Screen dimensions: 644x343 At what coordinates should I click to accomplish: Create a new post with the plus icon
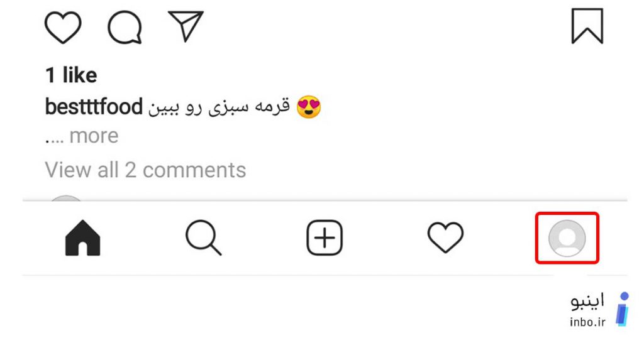pos(325,238)
